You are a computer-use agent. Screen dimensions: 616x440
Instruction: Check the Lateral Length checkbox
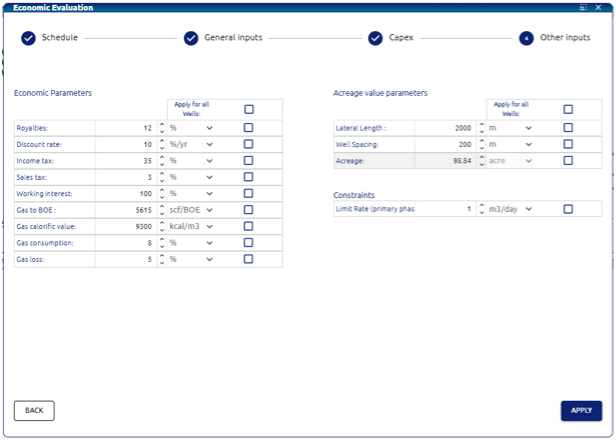[568, 128]
